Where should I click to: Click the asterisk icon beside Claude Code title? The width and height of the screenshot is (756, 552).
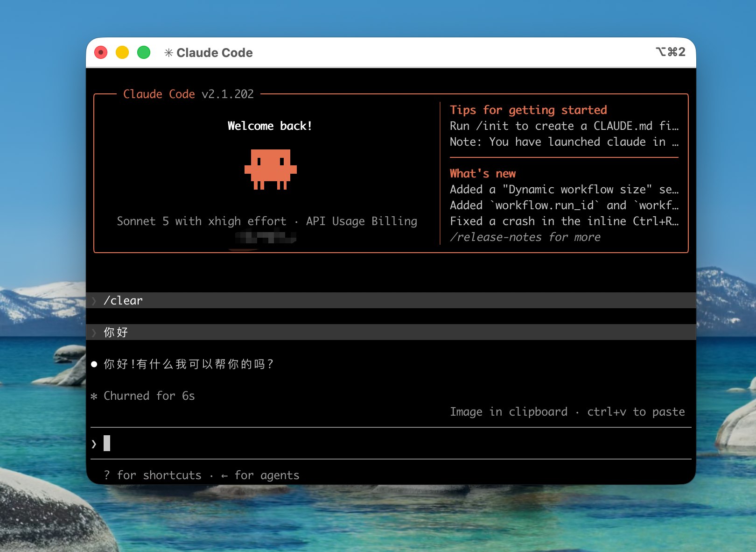point(168,53)
